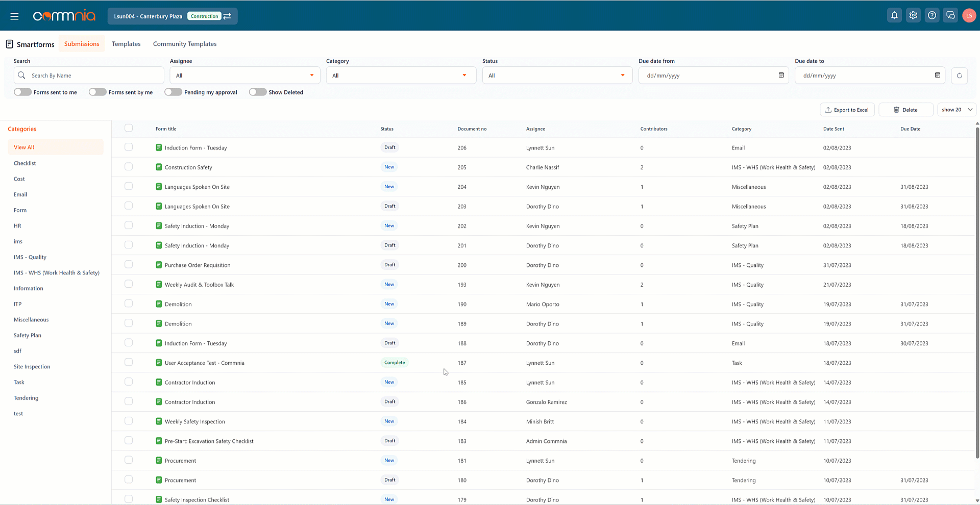
Task: Sort by Form title column header
Action: (166, 129)
